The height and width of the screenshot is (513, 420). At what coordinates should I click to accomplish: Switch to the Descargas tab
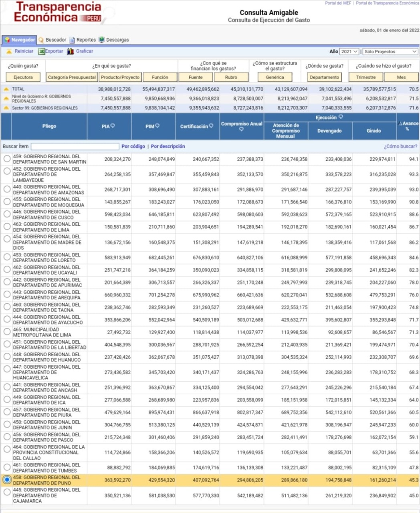(x=114, y=40)
